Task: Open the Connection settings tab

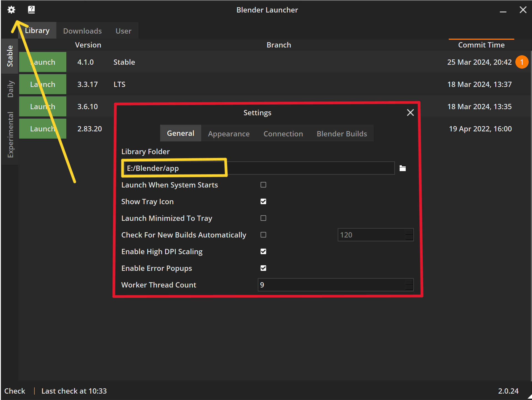Action: click(283, 134)
